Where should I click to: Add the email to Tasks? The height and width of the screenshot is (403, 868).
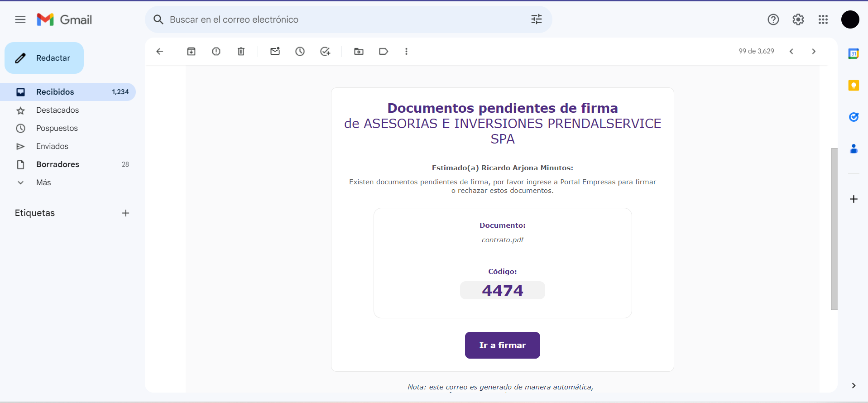(x=325, y=52)
